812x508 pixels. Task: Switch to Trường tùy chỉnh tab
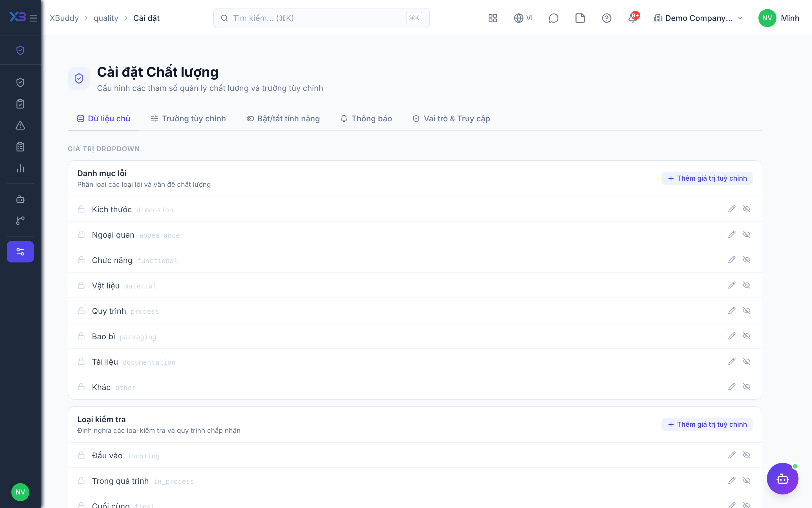[x=188, y=119]
